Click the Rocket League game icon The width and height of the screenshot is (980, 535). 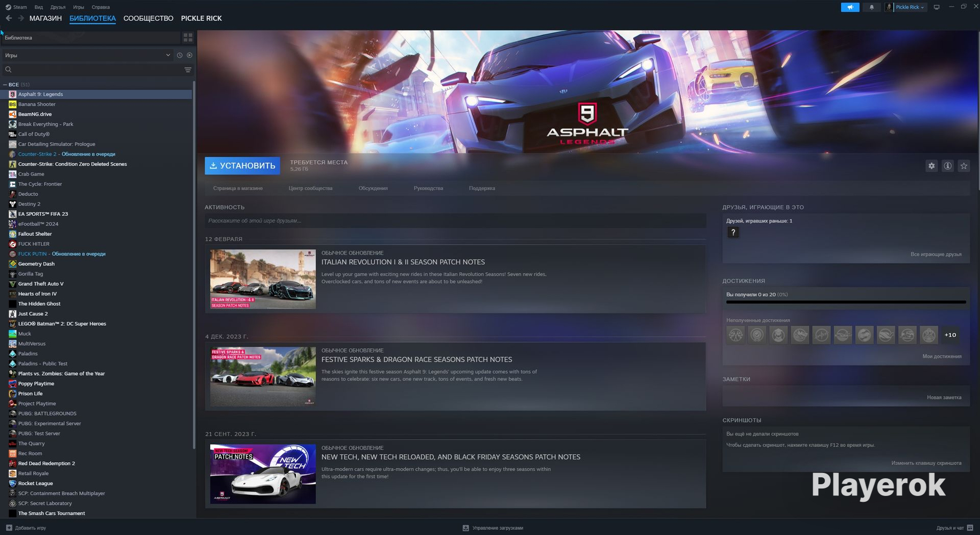[x=12, y=483]
